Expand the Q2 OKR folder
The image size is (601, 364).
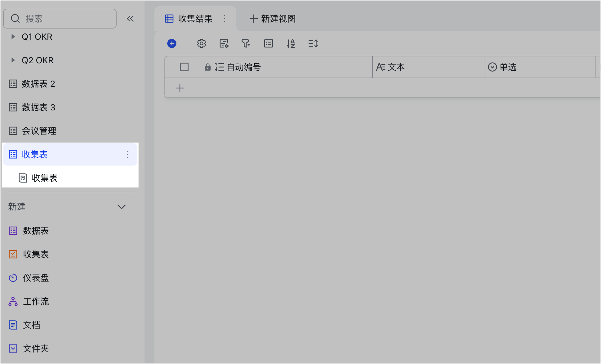(x=13, y=60)
